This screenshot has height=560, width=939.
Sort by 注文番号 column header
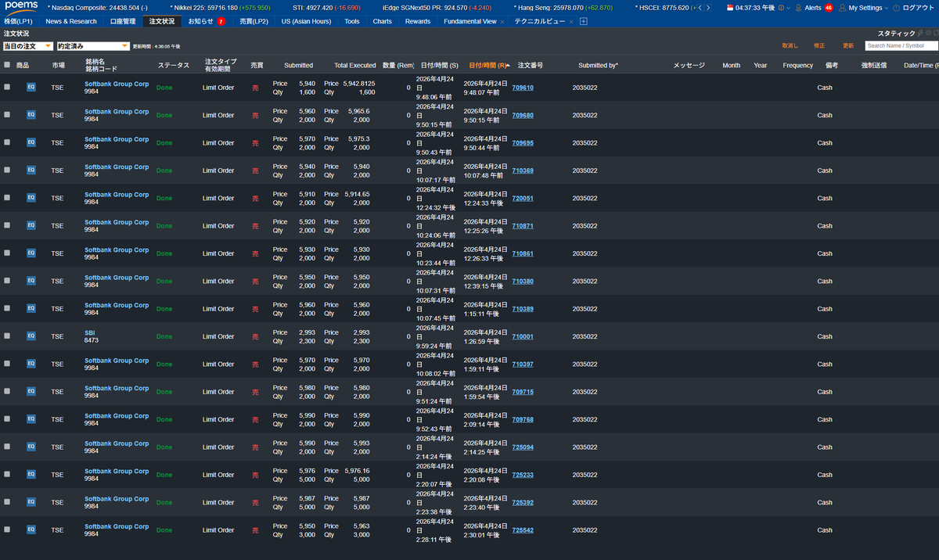tap(531, 66)
